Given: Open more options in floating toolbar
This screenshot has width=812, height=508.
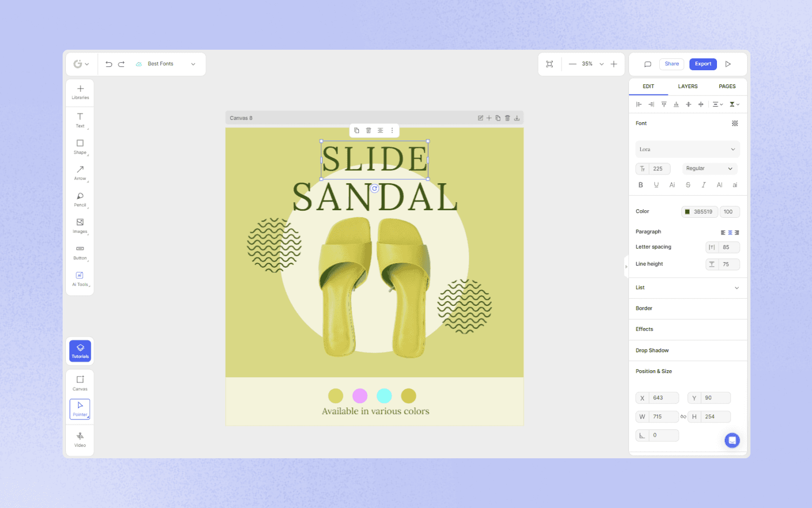Looking at the screenshot, I should click(x=392, y=130).
